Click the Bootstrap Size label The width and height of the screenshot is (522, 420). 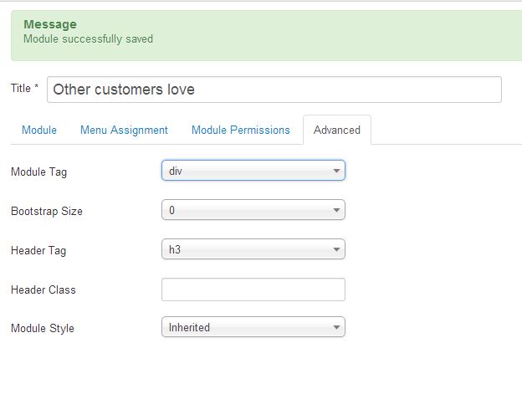(x=46, y=211)
